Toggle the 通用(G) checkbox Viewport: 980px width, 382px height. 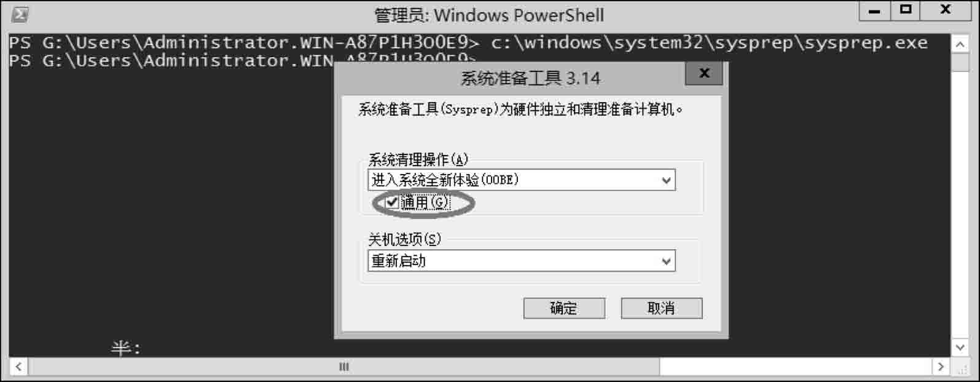click(392, 202)
